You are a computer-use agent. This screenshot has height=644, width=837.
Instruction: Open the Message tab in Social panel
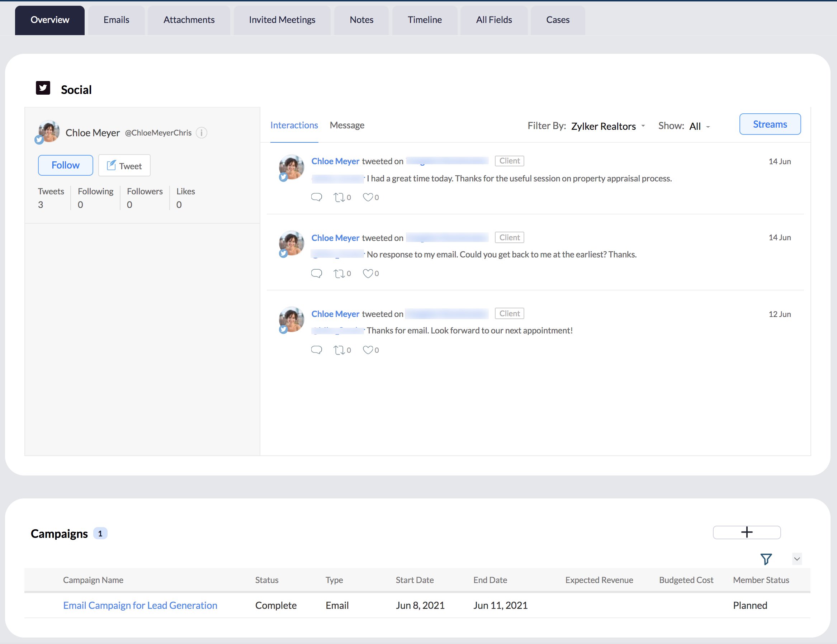tap(347, 125)
